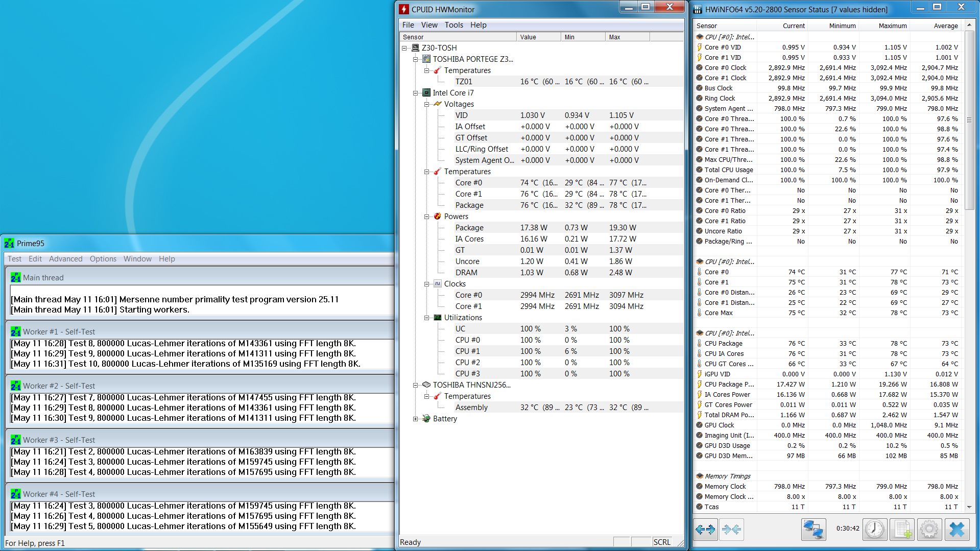Collapse the Intel Core i7 node
Image resolution: width=980 pixels, height=551 pixels.
(416, 93)
